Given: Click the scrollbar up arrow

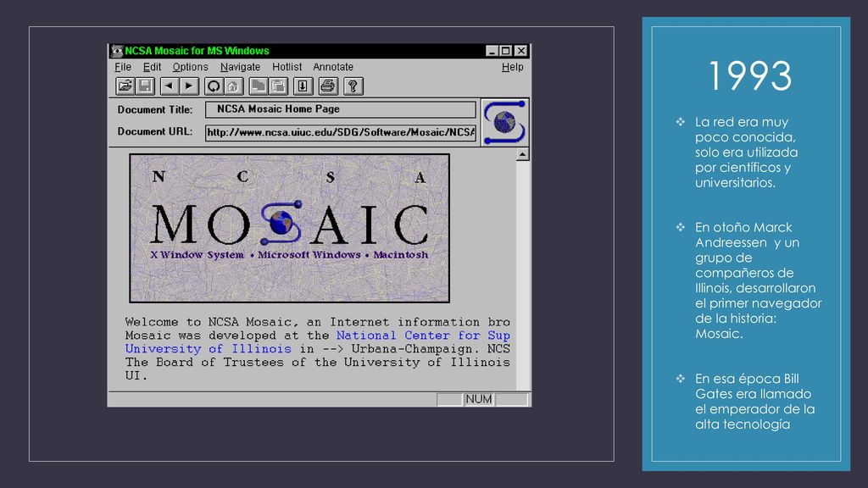Looking at the screenshot, I should click(x=522, y=154).
